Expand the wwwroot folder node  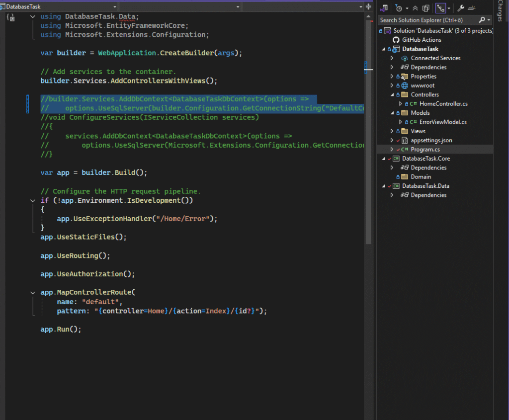point(392,85)
